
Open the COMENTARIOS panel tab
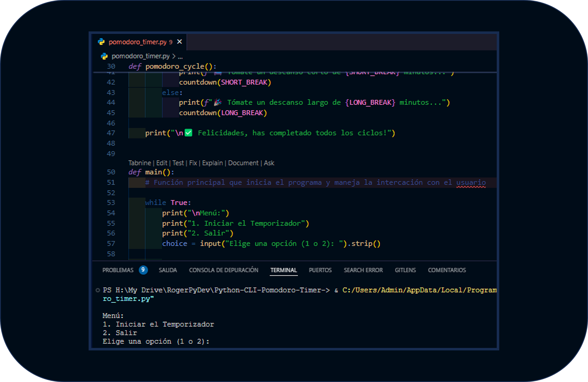click(447, 270)
